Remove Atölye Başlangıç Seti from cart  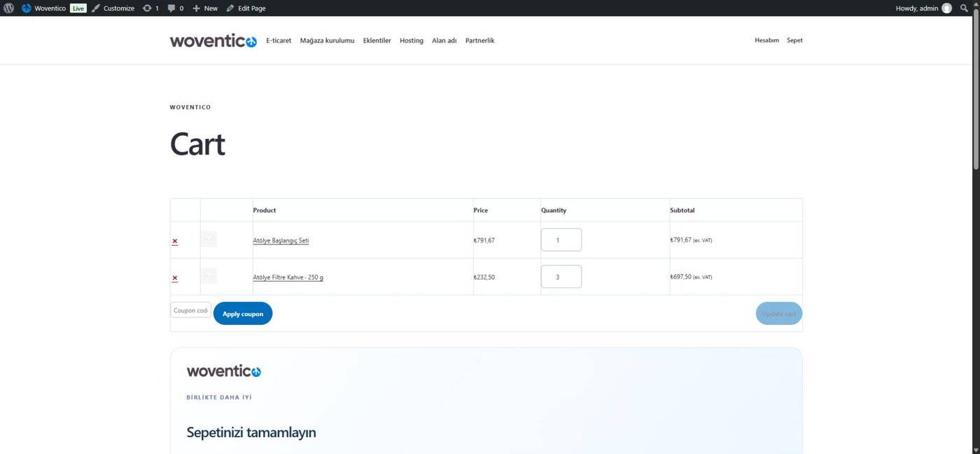pos(175,241)
